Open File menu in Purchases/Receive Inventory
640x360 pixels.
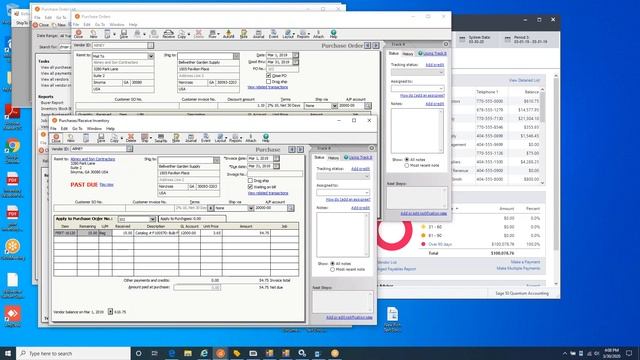pyautogui.click(x=53, y=129)
